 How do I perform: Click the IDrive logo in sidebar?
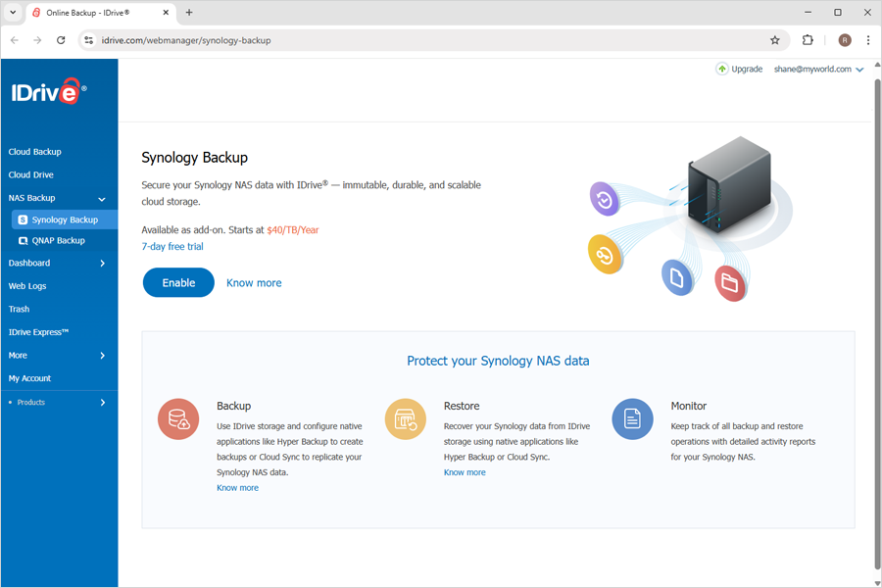tap(48, 91)
